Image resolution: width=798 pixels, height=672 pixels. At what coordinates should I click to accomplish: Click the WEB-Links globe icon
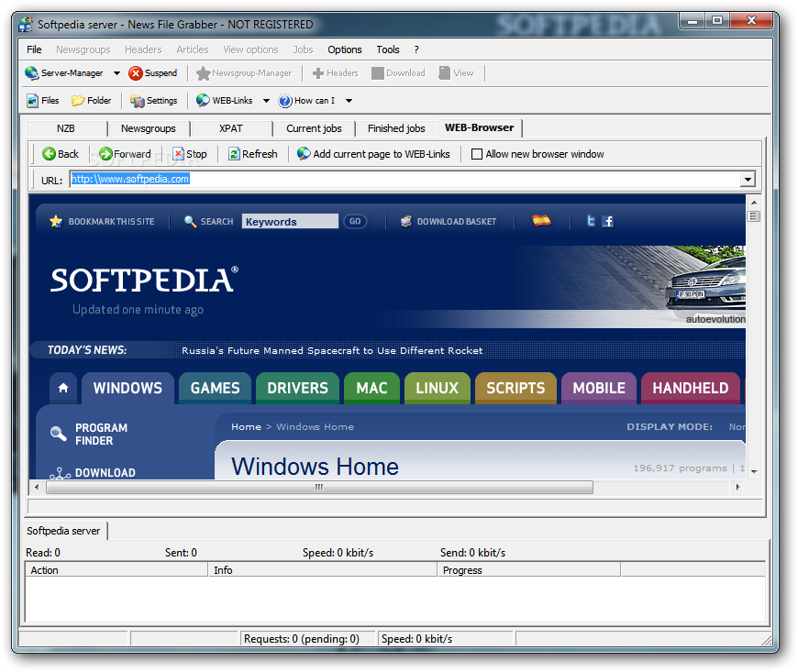pos(203,100)
